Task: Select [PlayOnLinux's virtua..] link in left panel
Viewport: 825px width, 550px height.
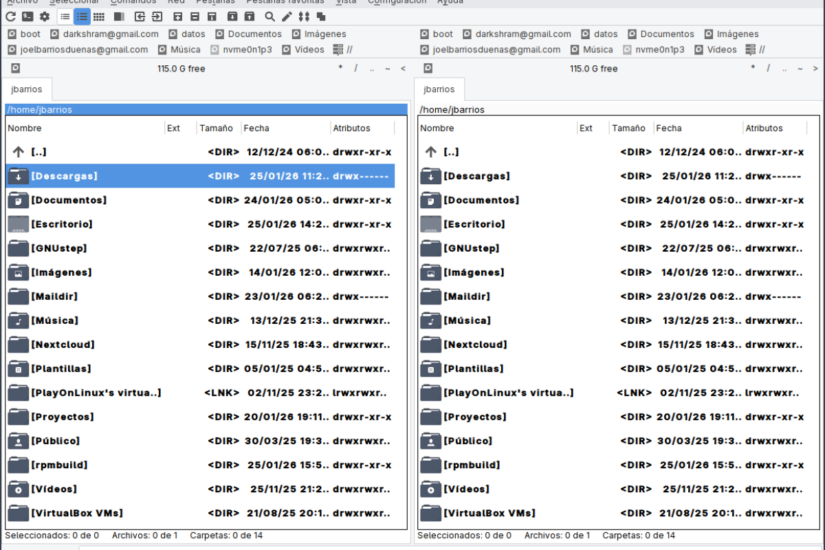Action: [200, 393]
